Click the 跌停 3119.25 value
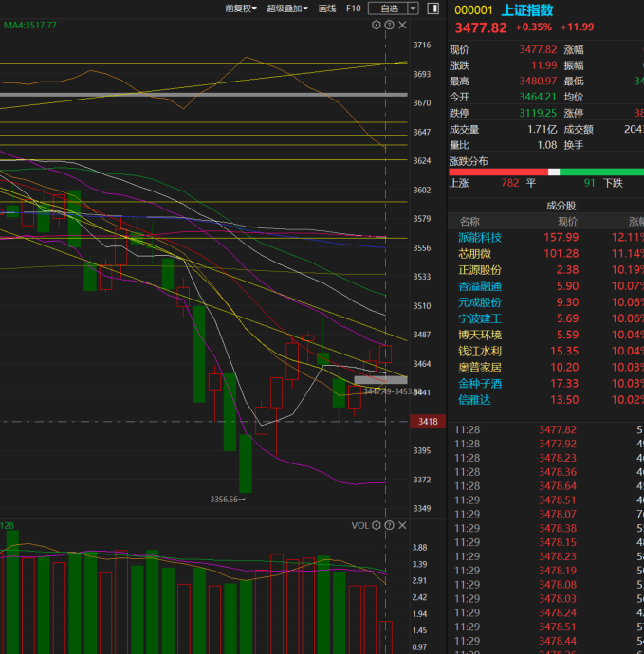This screenshot has width=644, height=654. click(538, 113)
